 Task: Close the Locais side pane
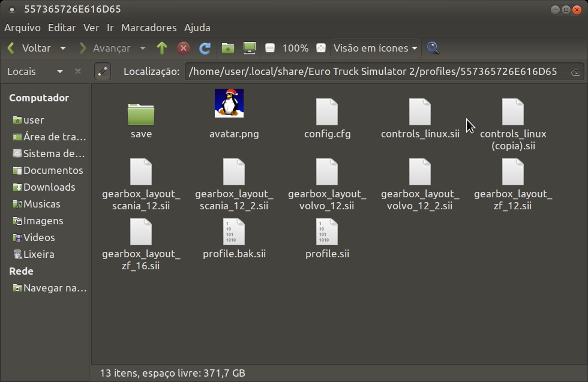pos(77,71)
